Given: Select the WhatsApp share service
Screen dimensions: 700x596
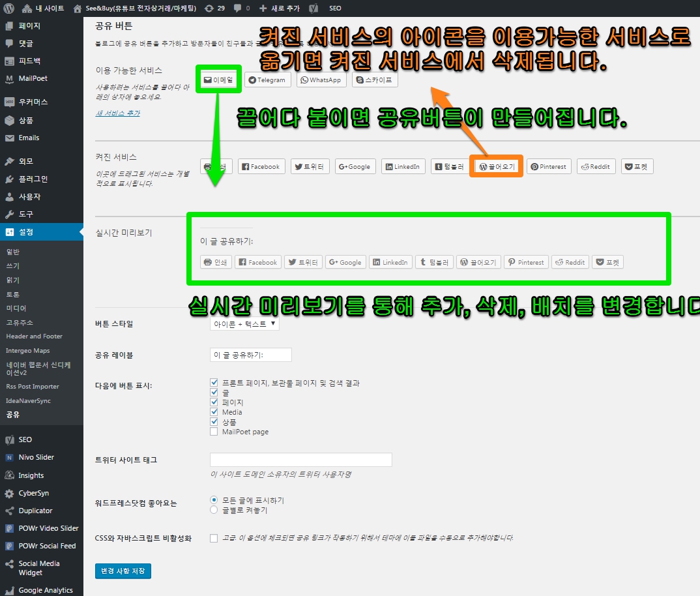Looking at the screenshot, I should click(x=321, y=80).
